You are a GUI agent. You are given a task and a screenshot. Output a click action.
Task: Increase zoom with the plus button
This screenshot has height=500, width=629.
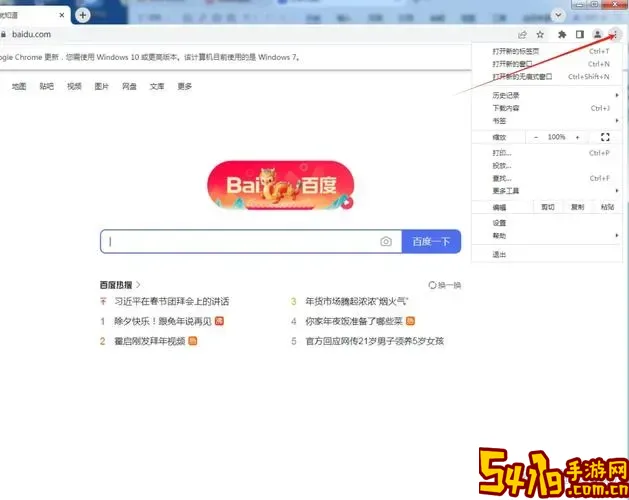[x=578, y=137]
